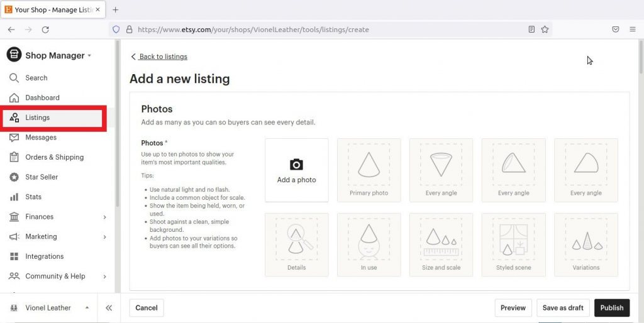644x323 pixels.
Task: Click the Shop Manager store icon
Action: 14,55
